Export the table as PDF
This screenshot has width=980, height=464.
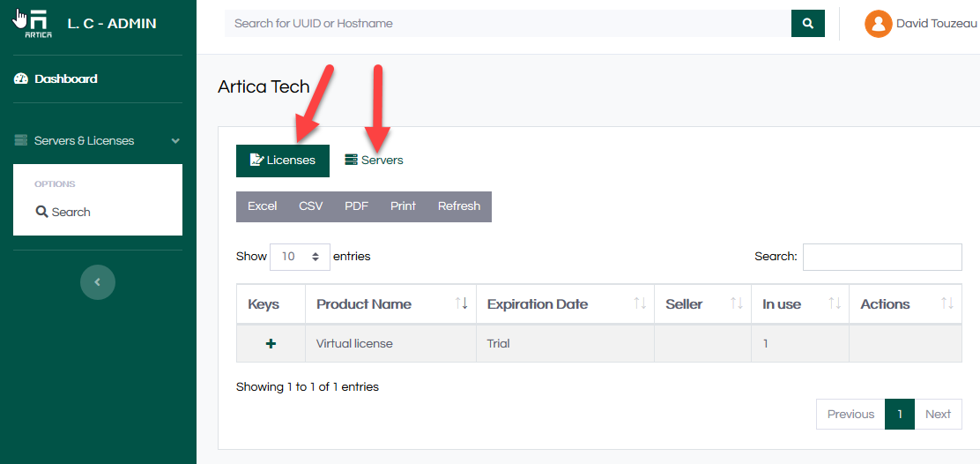coord(356,206)
